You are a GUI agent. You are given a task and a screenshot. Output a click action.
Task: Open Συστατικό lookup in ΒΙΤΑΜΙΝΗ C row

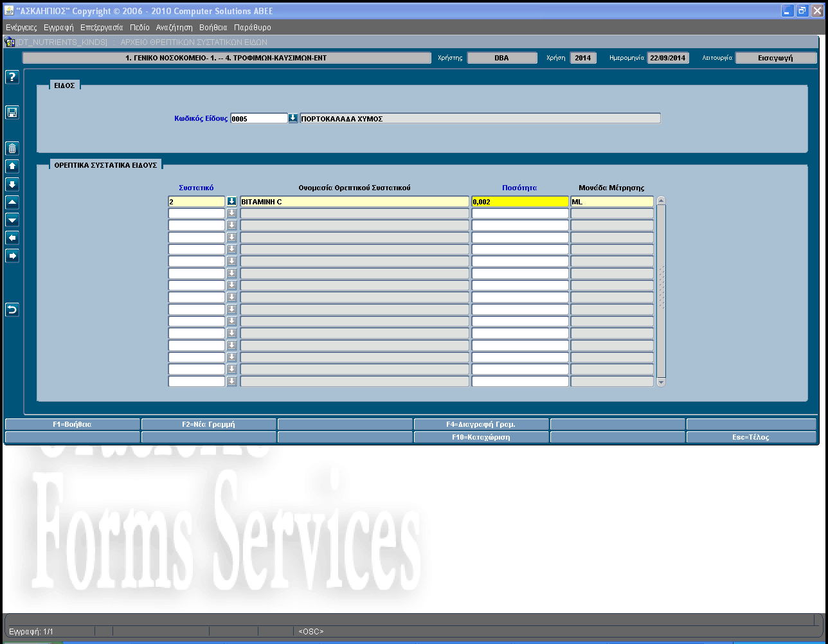coord(231,201)
